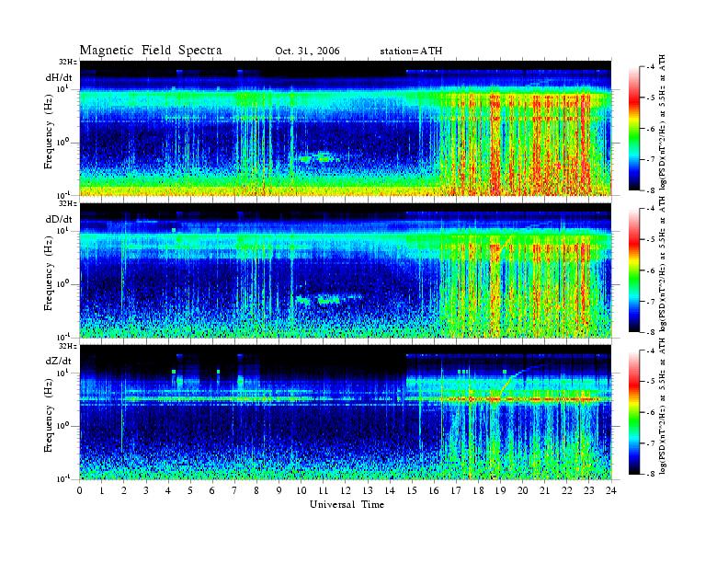The image size is (728, 563).
Task: Click the "-8" tick on dZ/dt color scale
Action: [652, 474]
